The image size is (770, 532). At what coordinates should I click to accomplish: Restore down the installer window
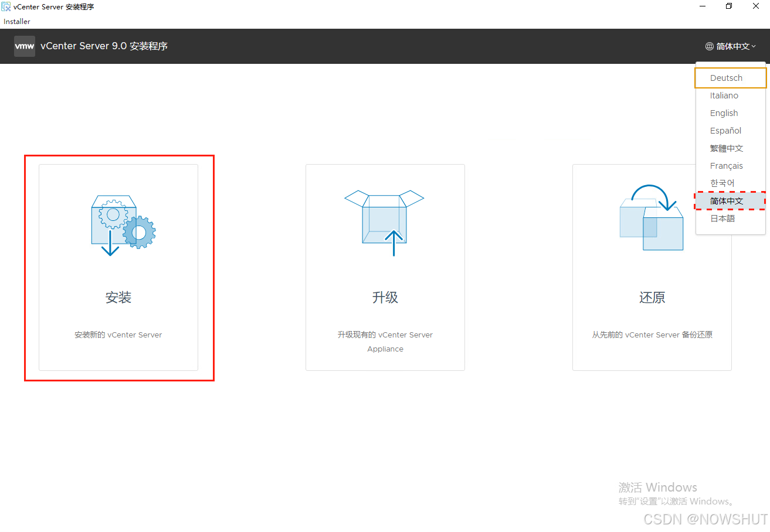pyautogui.click(x=729, y=6)
